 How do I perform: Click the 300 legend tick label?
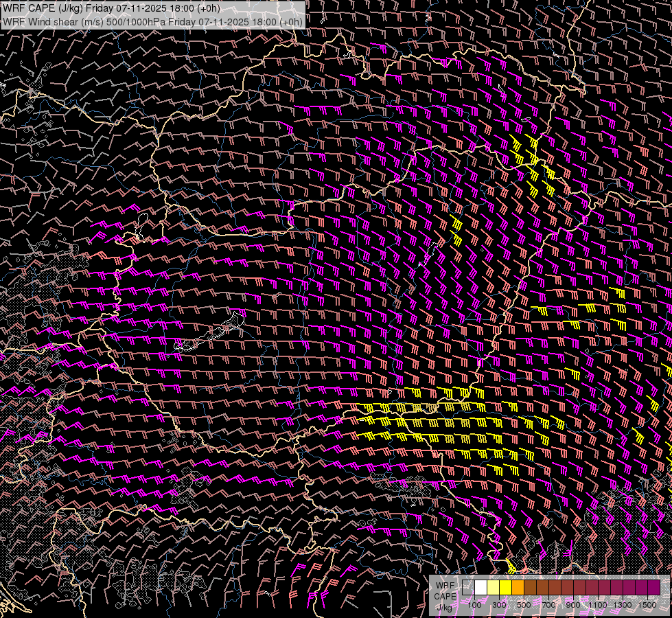point(499,605)
